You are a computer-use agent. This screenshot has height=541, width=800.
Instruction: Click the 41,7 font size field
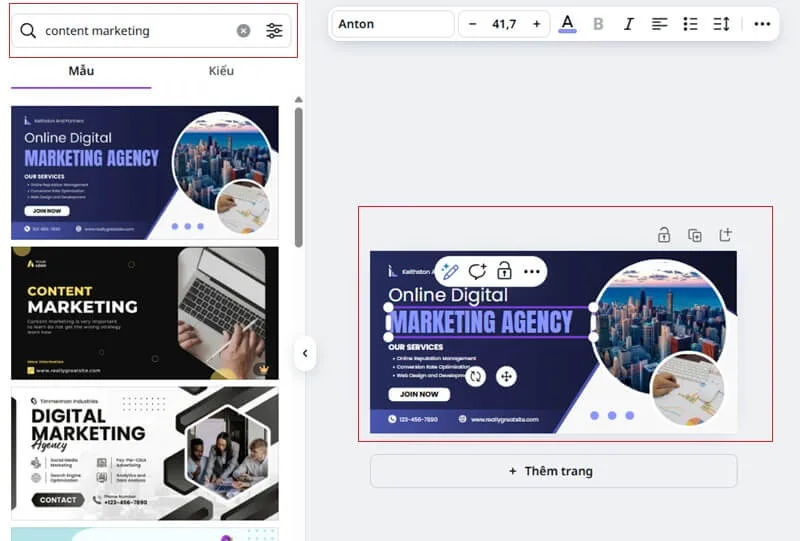click(504, 24)
